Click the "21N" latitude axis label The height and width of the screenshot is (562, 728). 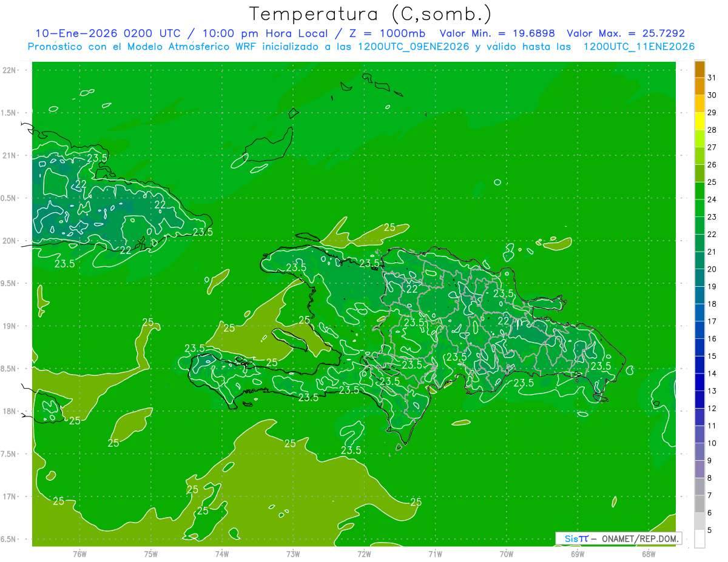pyautogui.click(x=10, y=155)
